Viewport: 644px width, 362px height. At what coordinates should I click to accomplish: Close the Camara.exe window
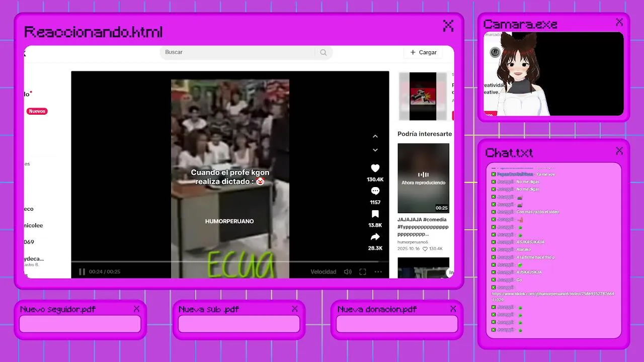coord(619,22)
